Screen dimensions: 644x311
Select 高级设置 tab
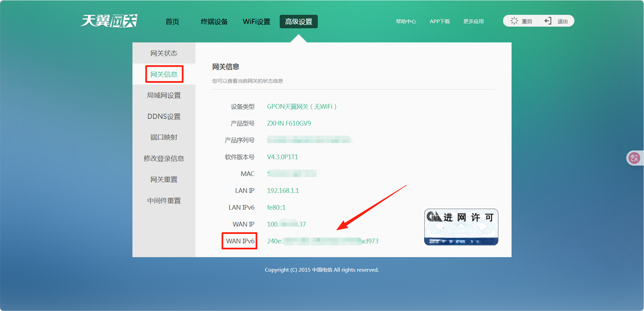pos(299,22)
